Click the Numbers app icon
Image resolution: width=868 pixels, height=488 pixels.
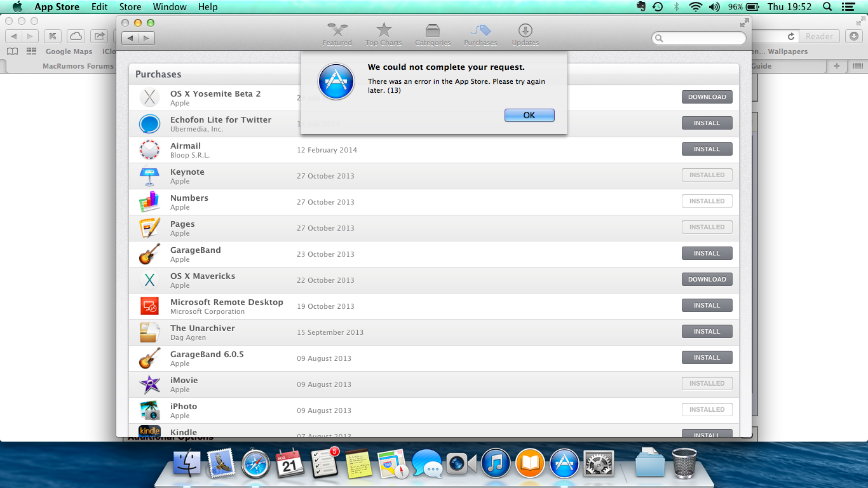(x=150, y=202)
